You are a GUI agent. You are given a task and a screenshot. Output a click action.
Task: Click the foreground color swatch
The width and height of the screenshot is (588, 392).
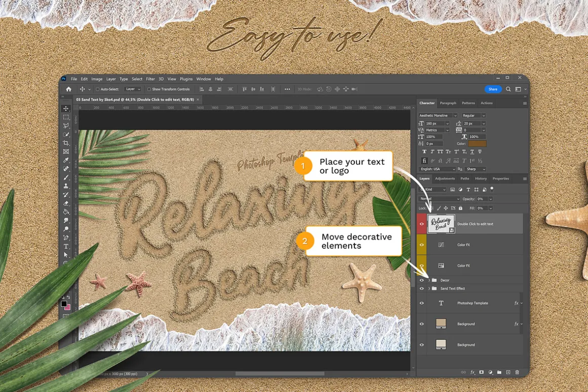(x=64, y=304)
